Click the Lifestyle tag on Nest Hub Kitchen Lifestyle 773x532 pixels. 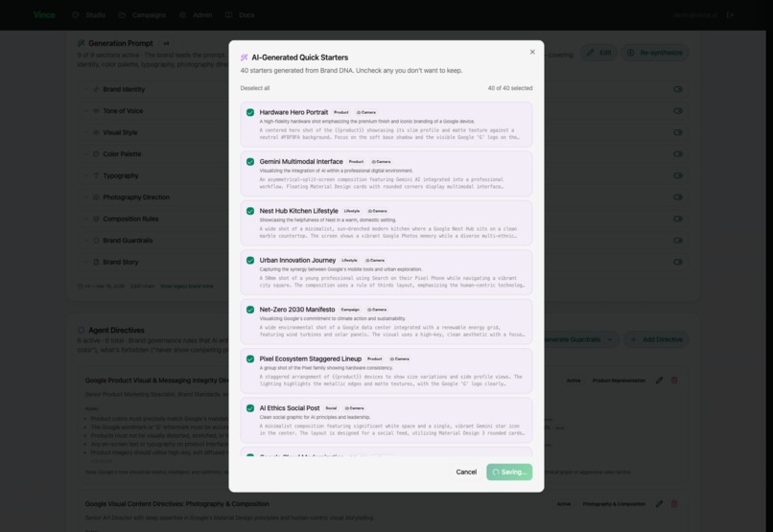[352, 211]
